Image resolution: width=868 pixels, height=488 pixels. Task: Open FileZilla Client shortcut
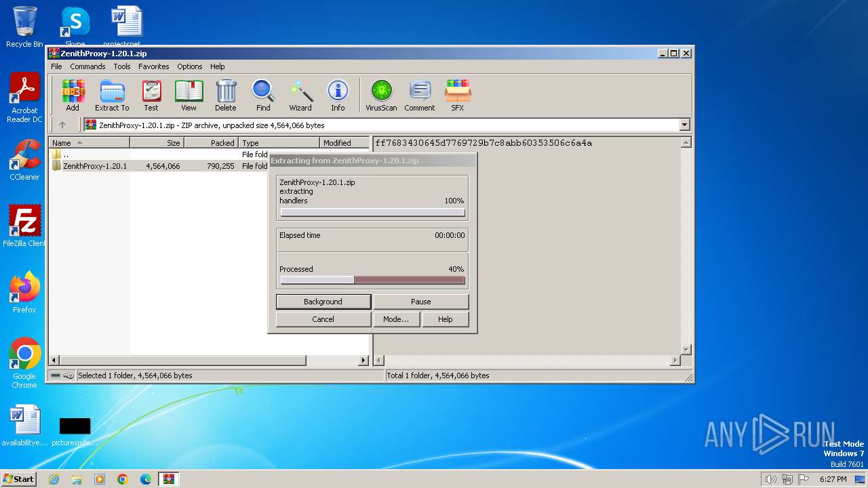tap(24, 226)
